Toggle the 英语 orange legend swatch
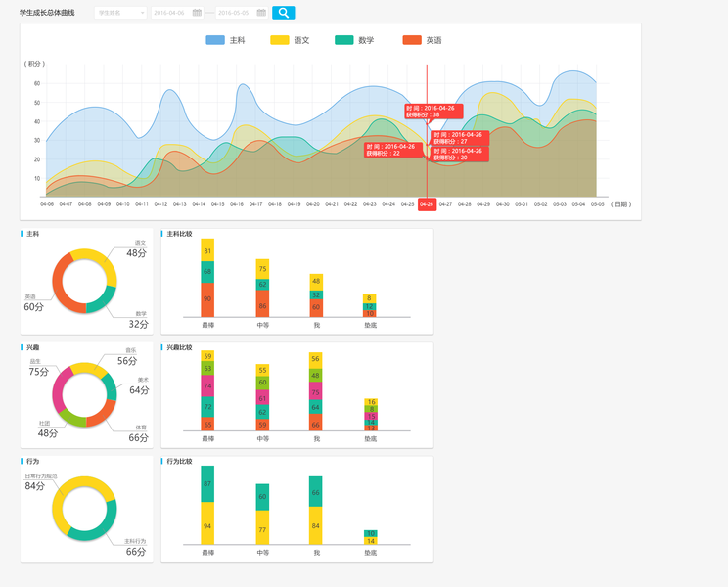This screenshot has height=587, width=728. (x=412, y=40)
